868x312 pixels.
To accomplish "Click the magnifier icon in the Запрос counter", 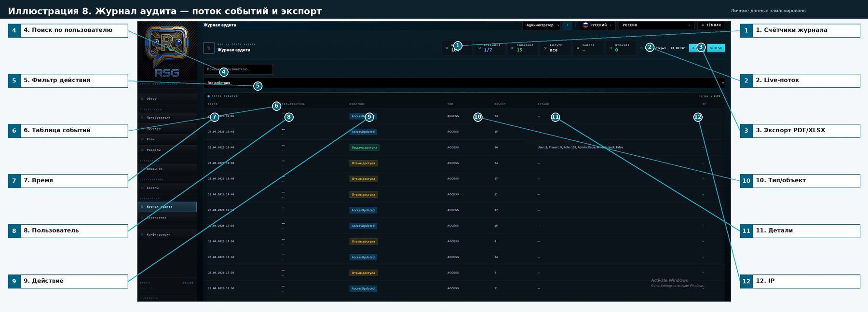I will tap(578, 48).
